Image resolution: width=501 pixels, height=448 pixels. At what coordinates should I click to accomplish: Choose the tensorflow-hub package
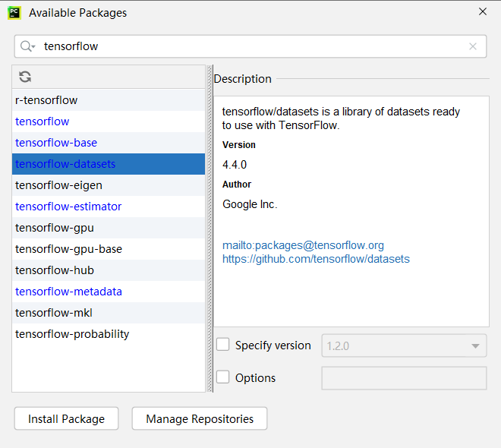coord(55,270)
